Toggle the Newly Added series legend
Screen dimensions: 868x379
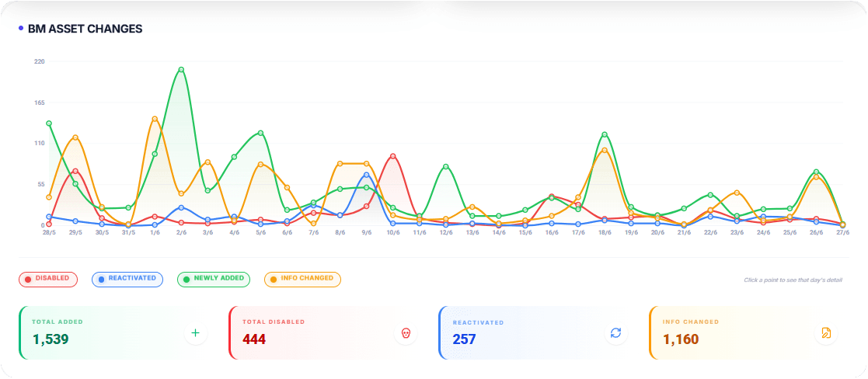point(214,279)
